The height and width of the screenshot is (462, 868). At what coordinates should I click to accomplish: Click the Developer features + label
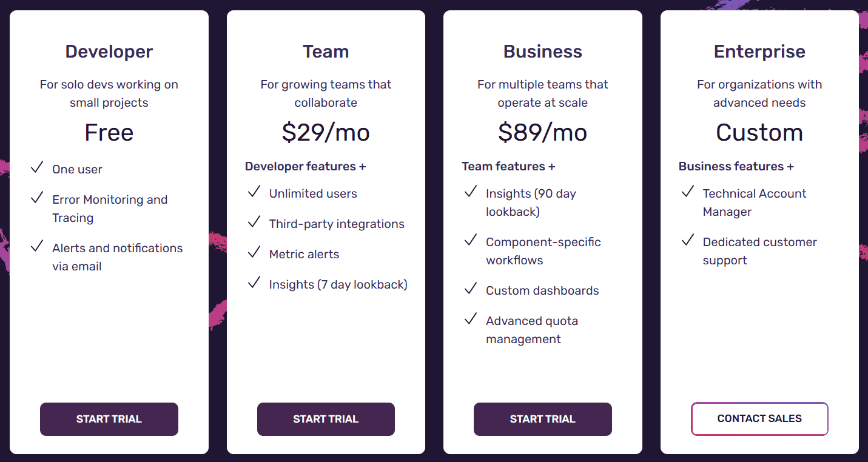point(306,166)
